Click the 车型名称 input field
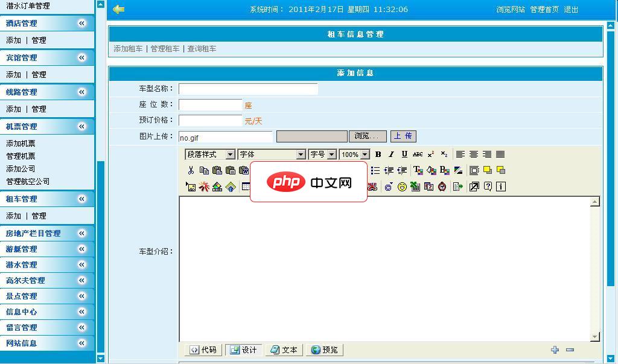Image resolution: width=618 pixels, height=364 pixels. pyautogui.click(x=247, y=89)
